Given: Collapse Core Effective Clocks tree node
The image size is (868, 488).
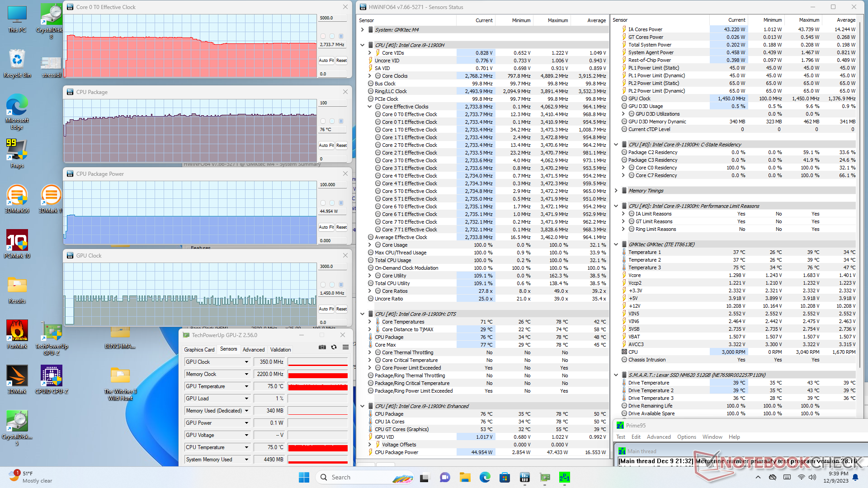Looking at the screenshot, I should click(x=369, y=107).
